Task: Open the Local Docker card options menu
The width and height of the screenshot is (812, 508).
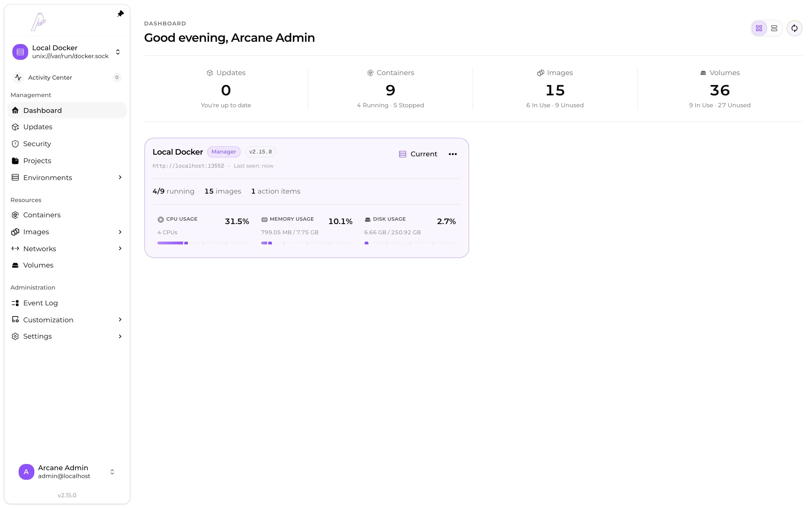Action: click(453, 154)
